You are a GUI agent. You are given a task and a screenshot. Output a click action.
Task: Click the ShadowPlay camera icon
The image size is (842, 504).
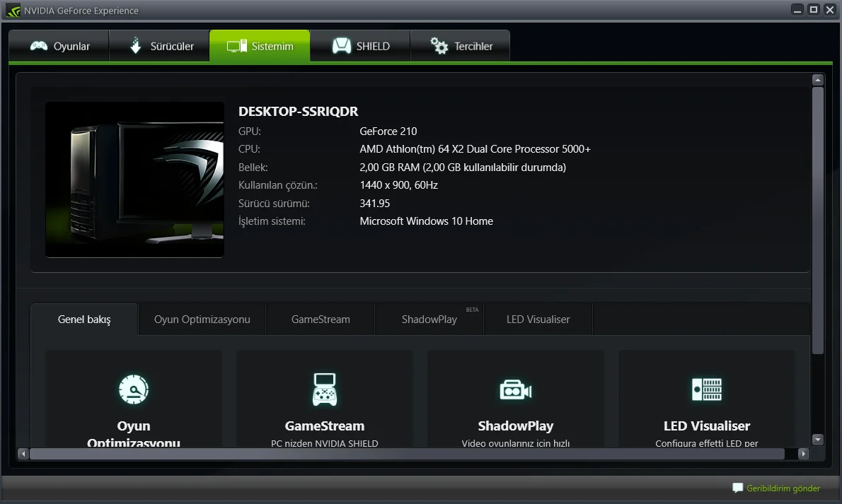(516, 389)
